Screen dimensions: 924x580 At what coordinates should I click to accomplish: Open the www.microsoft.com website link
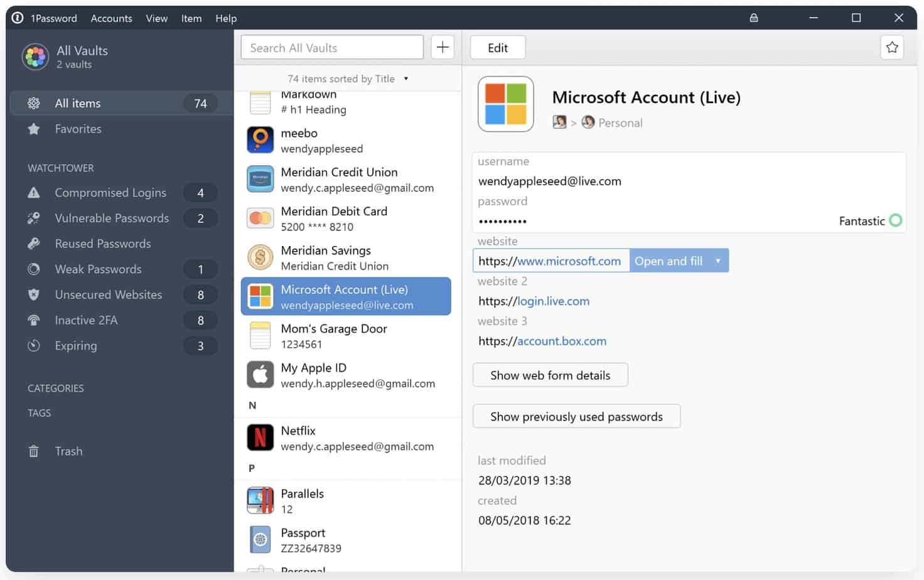pos(549,261)
